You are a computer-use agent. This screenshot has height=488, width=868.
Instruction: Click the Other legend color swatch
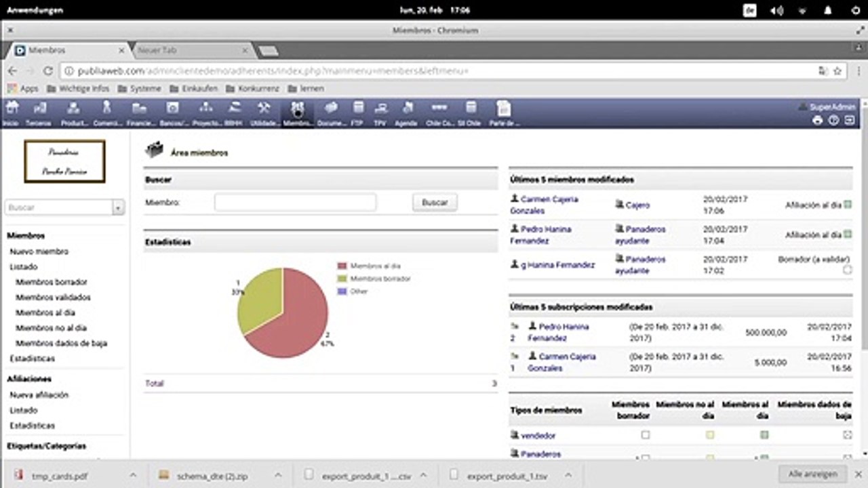(342, 291)
